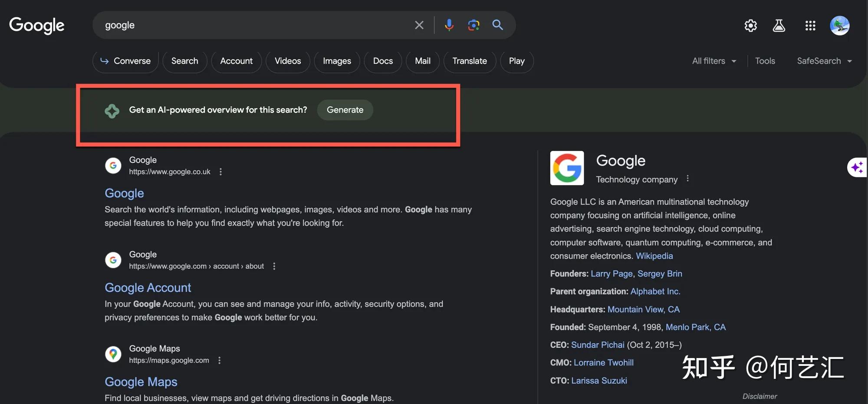Click the magnifying glass search icon
The width and height of the screenshot is (868, 404).
coord(498,25)
